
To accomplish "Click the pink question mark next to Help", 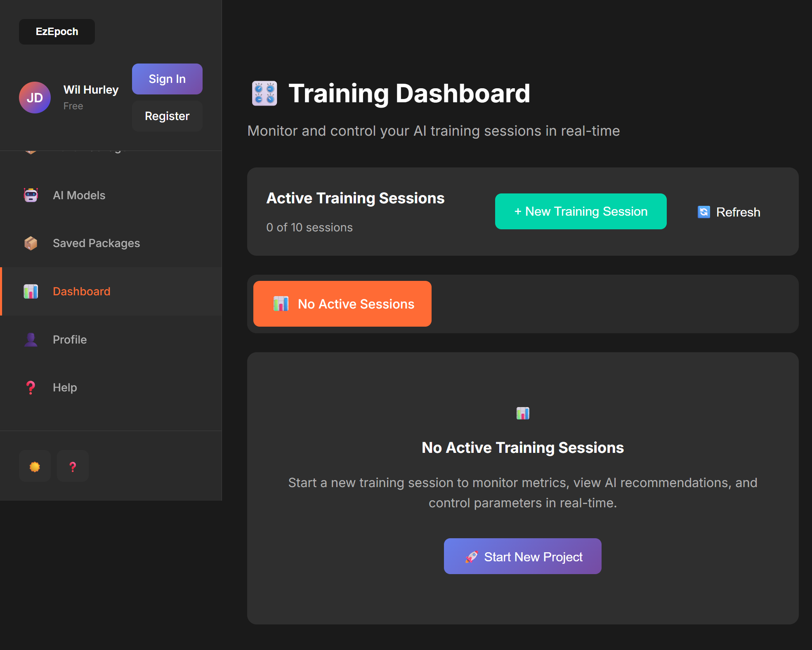I will (x=31, y=387).
